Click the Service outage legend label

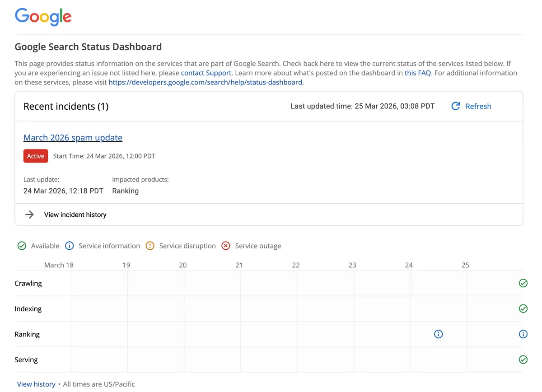(x=258, y=246)
